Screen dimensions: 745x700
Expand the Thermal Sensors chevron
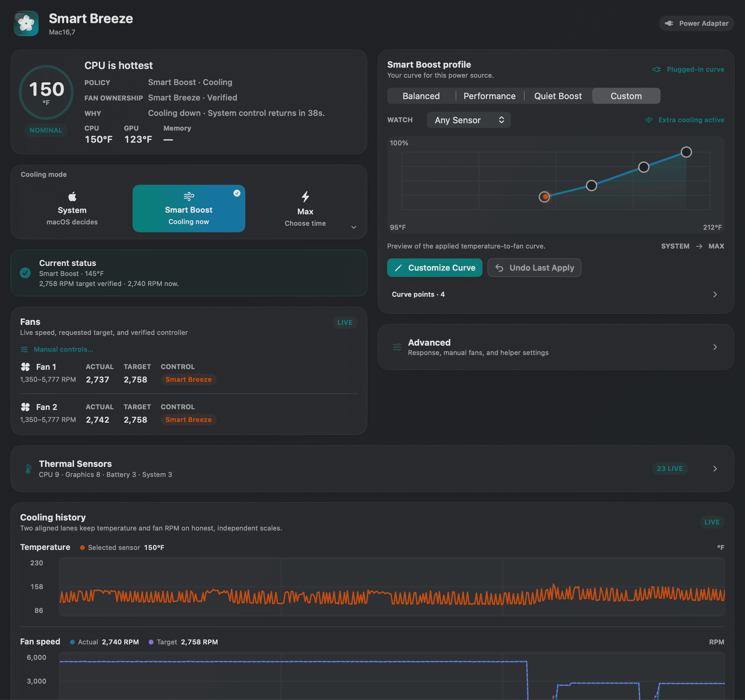715,469
